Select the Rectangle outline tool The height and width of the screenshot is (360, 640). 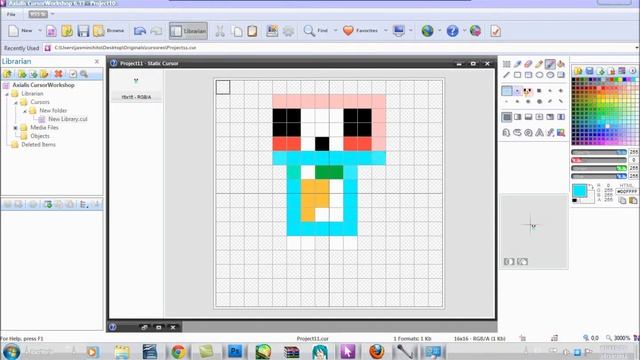pyautogui.click(x=518, y=75)
